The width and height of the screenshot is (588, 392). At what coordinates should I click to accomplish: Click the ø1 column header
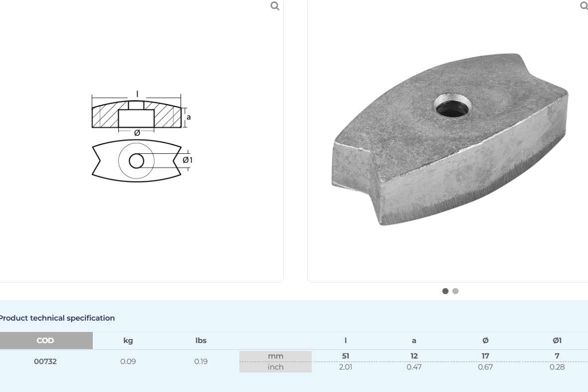tap(557, 341)
